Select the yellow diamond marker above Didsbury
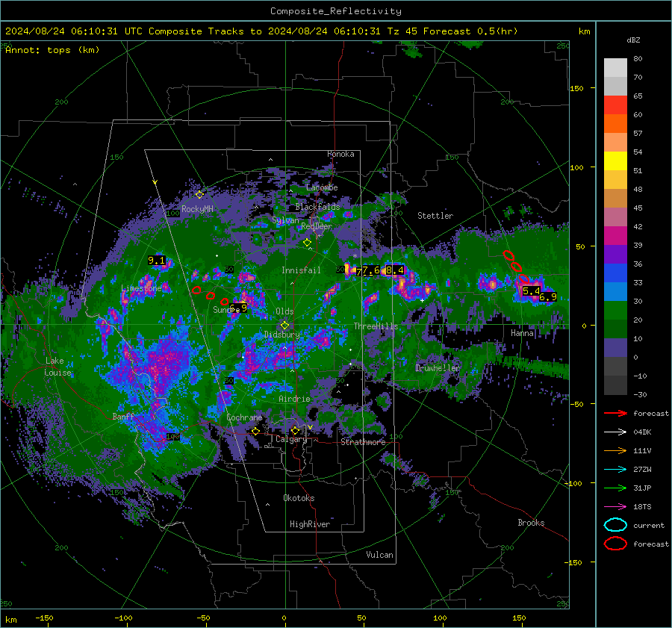Image resolution: width=672 pixels, height=628 pixels. [284, 326]
